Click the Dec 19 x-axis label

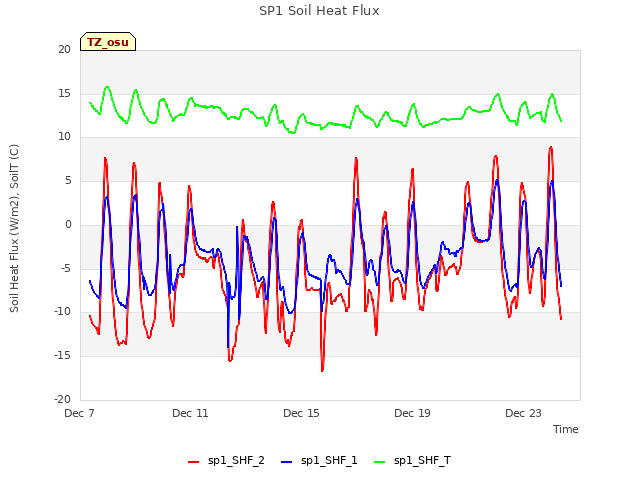click(412, 413)
